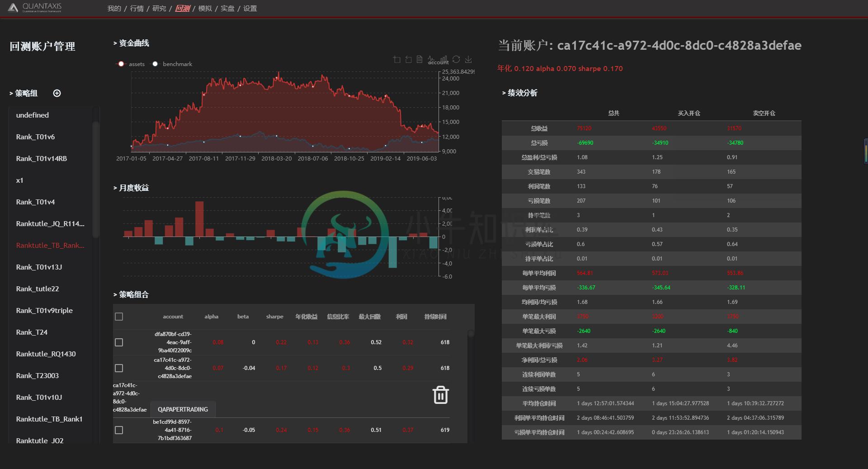Viewport: 868px width, 469px height.
Task: Click the beta column header
Action: (243, 317)
